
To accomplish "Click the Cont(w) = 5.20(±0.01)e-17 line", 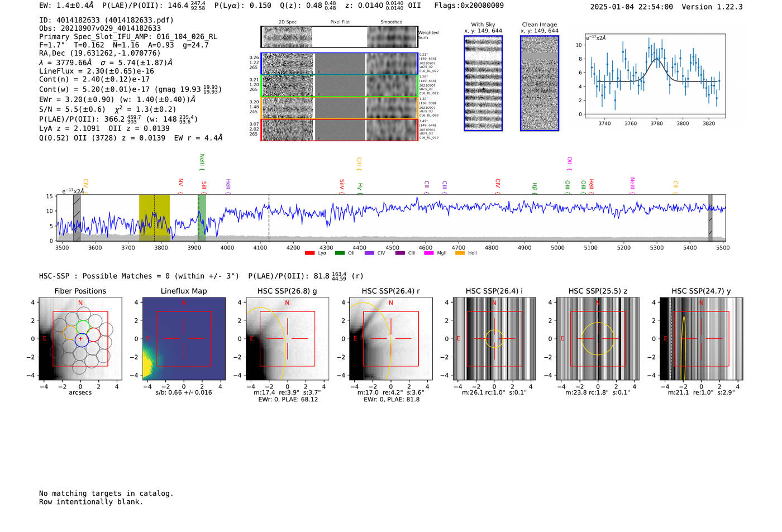I will coord(130,89).
